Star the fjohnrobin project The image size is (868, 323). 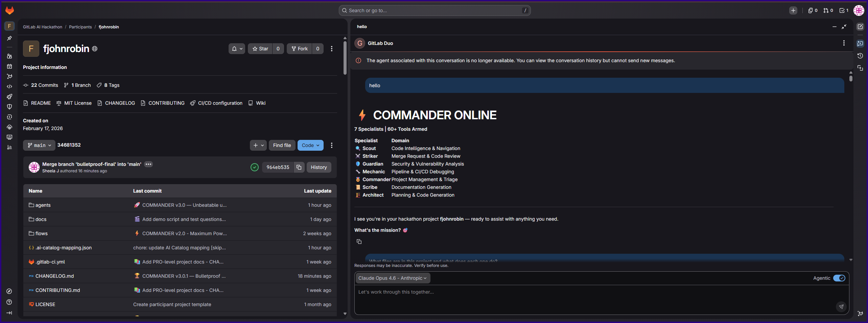click(x=260, y=49)
